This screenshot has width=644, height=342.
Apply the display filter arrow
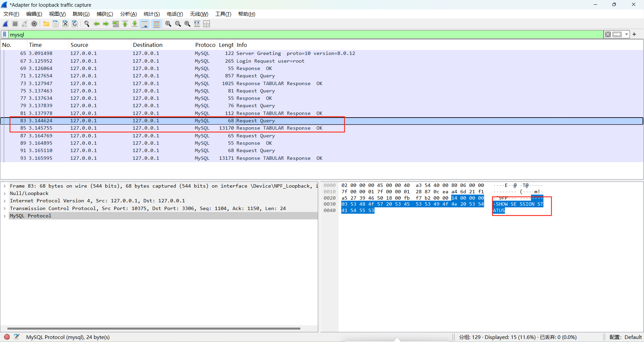[617, 35]
